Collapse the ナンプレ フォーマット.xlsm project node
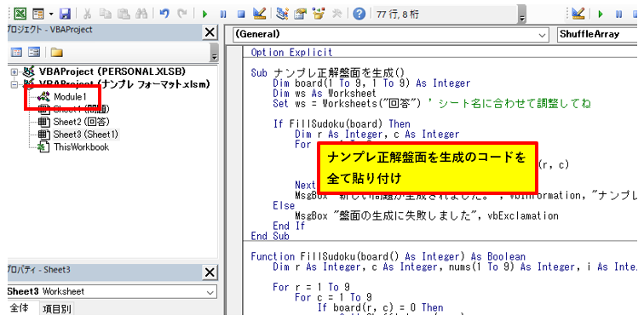 pos(14,84)
